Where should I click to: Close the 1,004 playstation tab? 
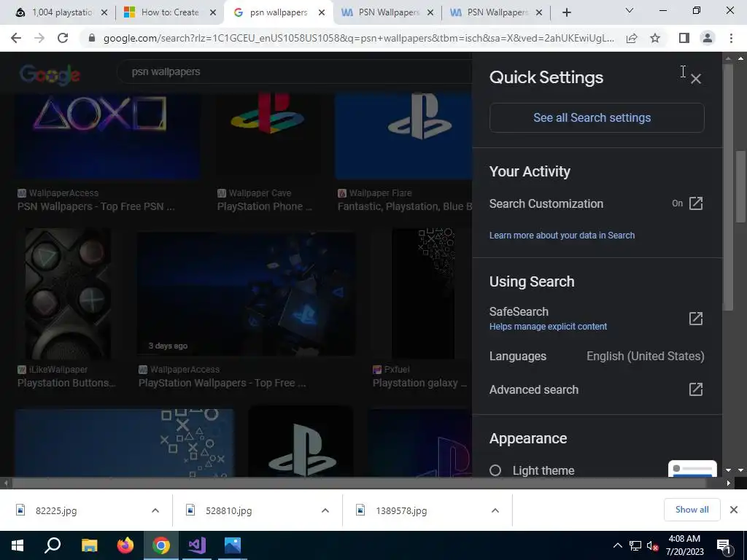(x=104, y=12)
